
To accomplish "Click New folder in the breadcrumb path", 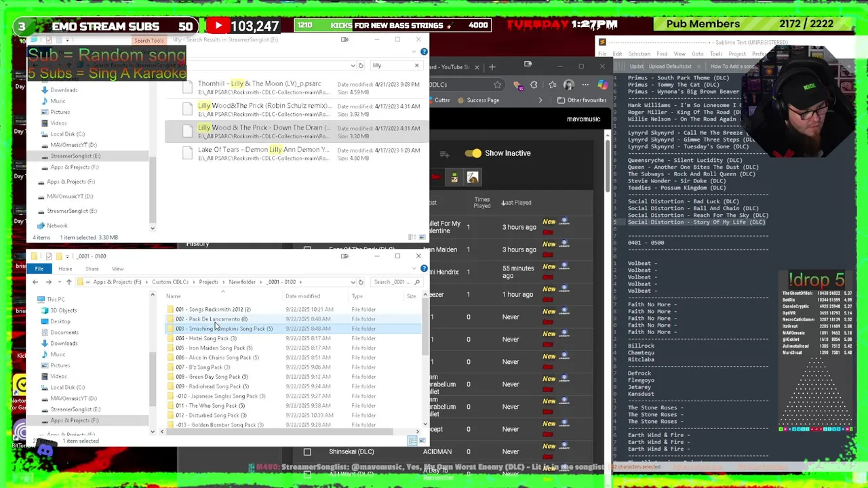I will pyautogui.click(x=242, y=282).
